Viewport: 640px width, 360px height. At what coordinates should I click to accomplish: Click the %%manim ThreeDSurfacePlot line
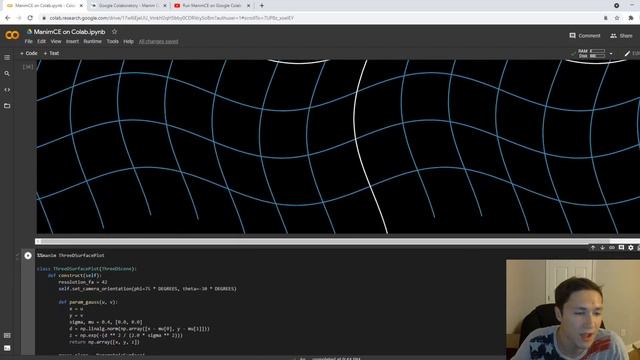click(71, 256)
